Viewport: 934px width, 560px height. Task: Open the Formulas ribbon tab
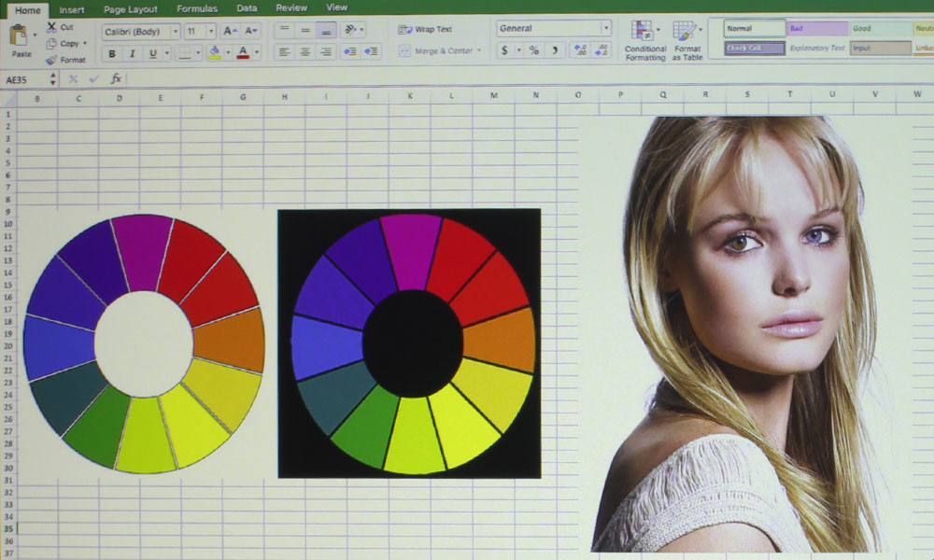tap(196, 8)
